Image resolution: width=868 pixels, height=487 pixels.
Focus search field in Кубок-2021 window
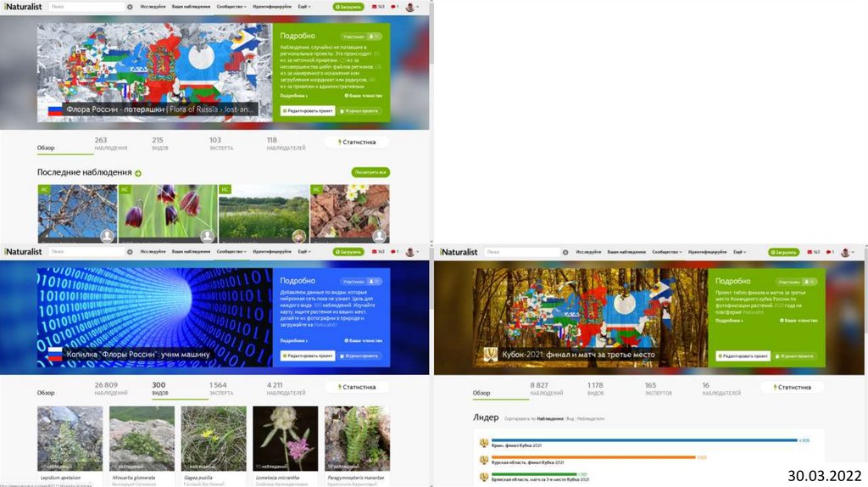(522, 251)
